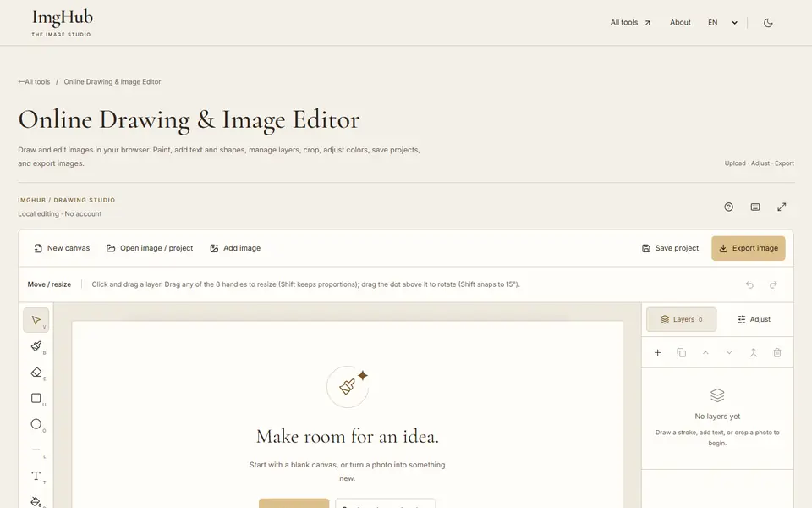The height and width of the screenshot is (508, 812).
Task: Select the Paint bucket fill tool
Action: [36, 500]
